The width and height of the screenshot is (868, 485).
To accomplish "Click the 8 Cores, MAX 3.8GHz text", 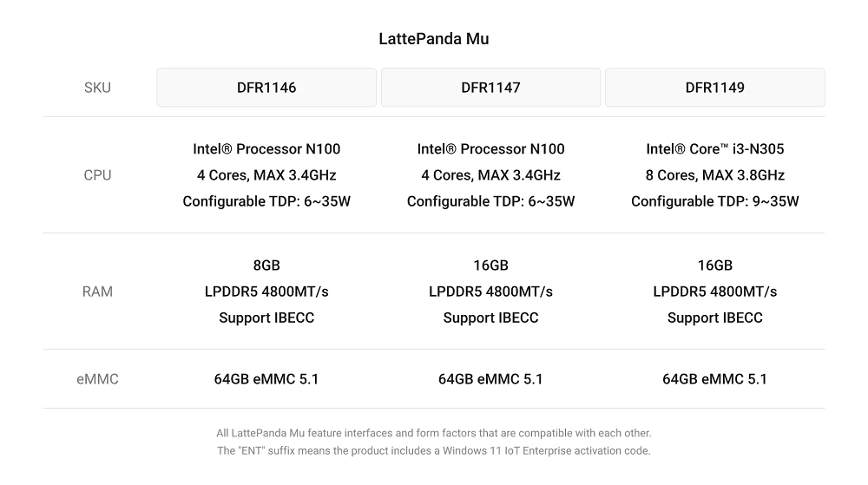I will coord(714,175).
